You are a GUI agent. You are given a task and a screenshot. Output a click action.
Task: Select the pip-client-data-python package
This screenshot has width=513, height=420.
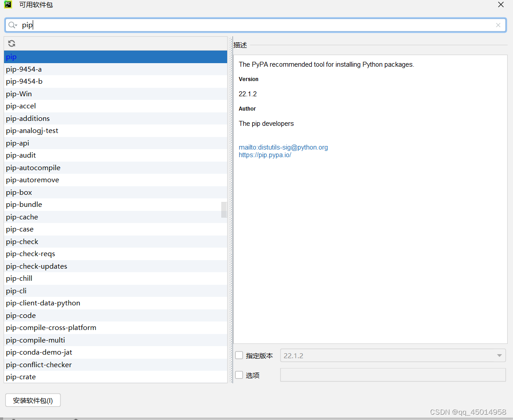[116, 303]
